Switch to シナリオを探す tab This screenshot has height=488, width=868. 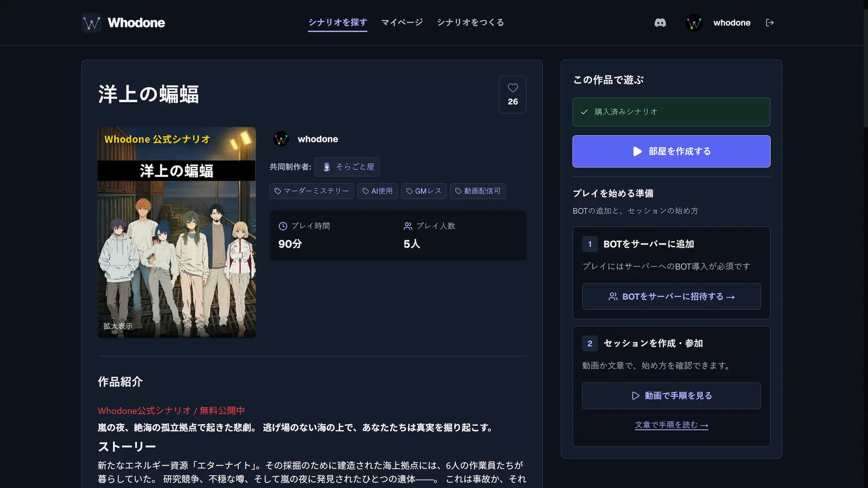coord(338,23)
